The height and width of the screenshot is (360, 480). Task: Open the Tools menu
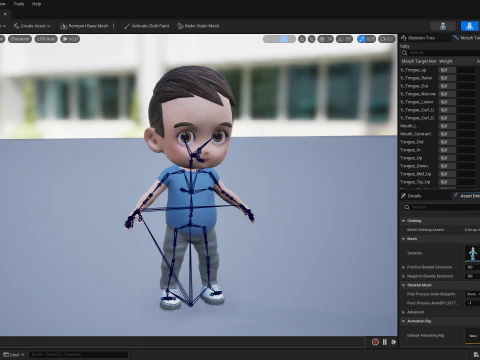click(19, 4)
